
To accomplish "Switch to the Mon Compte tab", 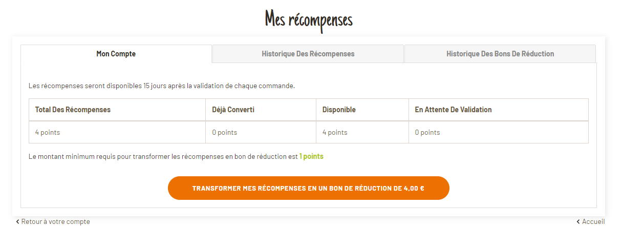I will (x=116, y=54).
